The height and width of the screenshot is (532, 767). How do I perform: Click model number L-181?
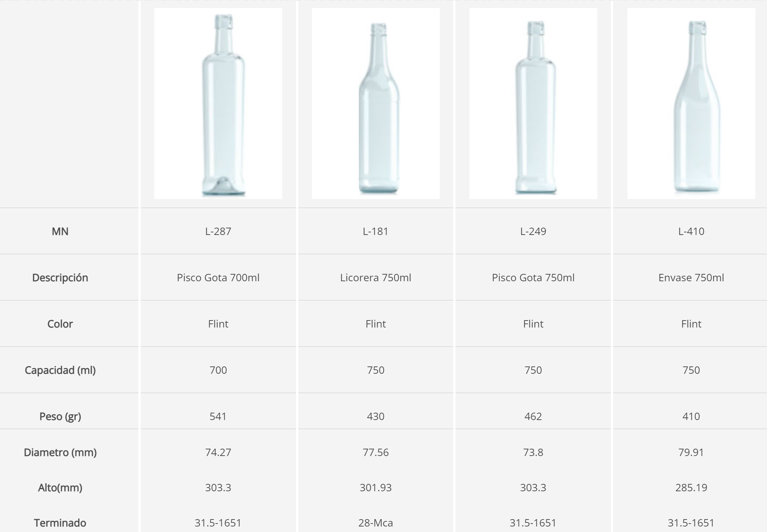(375, 231)
